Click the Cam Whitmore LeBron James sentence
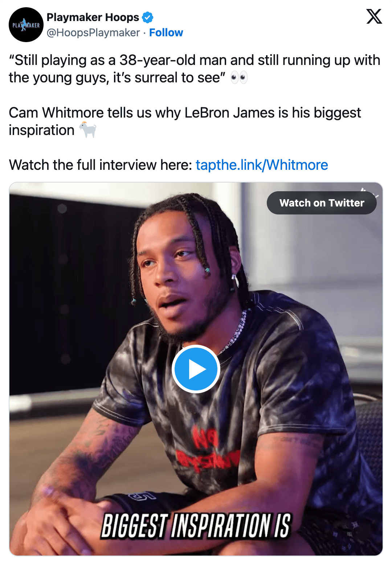Image resolution: width=392 pixels, height=561 pixels. 185,122
